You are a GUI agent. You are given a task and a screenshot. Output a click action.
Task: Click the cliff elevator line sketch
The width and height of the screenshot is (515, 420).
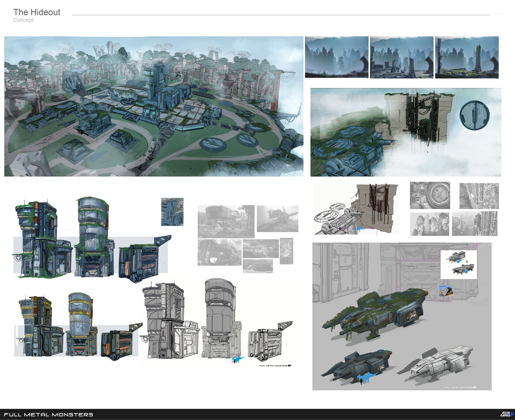[356, 209]
